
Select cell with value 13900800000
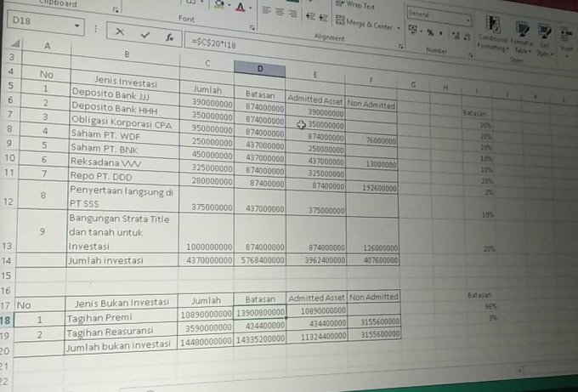coord(260,313)
